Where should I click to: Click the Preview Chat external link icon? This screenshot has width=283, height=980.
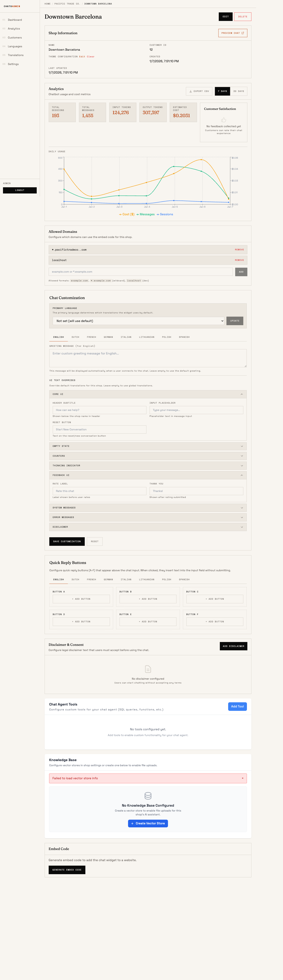[x=243, y=33]
